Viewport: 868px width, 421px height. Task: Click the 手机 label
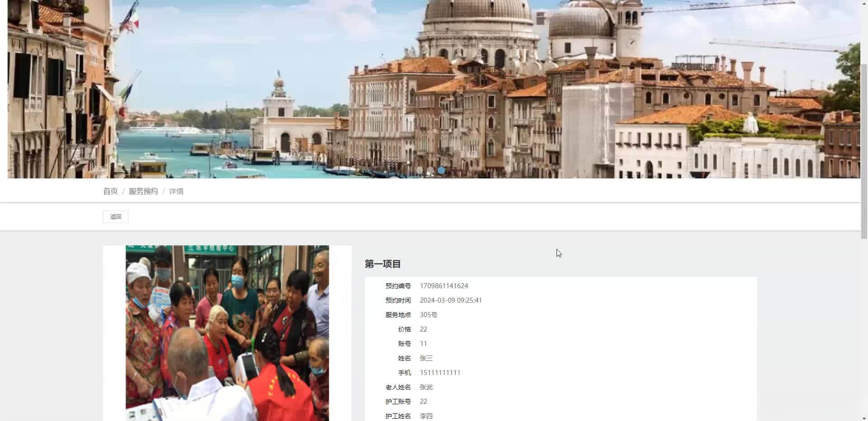(x=405, y=373)
